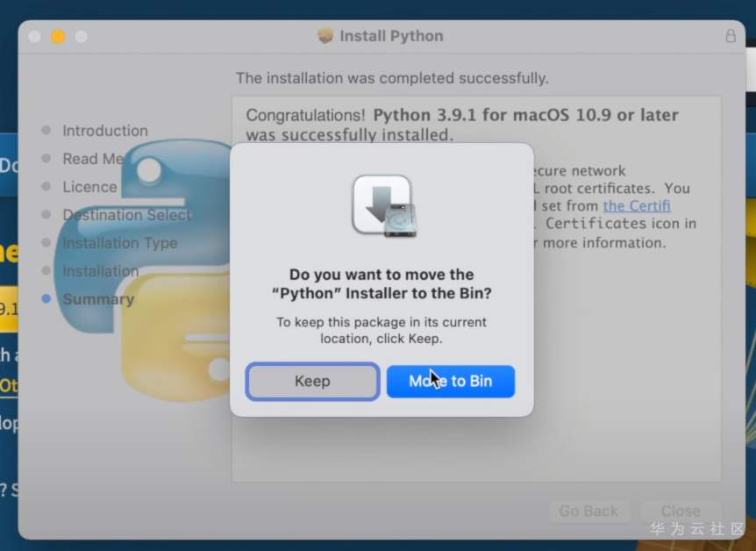This screenshot has height=551, width=756.
Task: Select the Licence step
Action: click(89, 186)
